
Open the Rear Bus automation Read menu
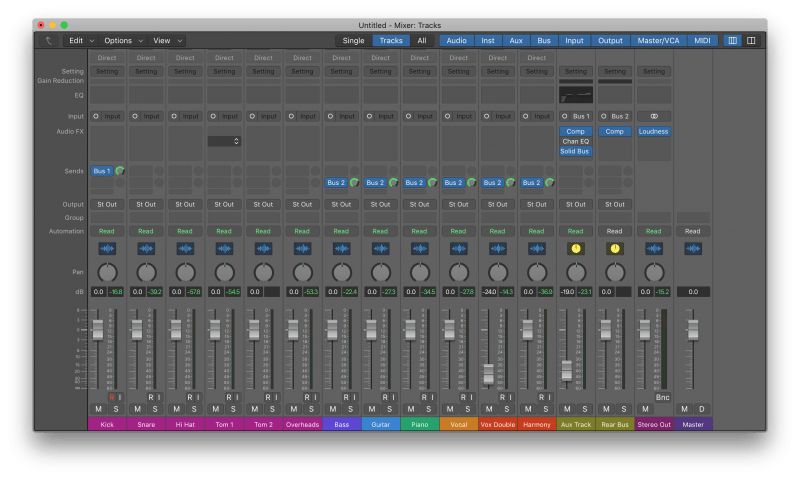(x=615, y=232)
